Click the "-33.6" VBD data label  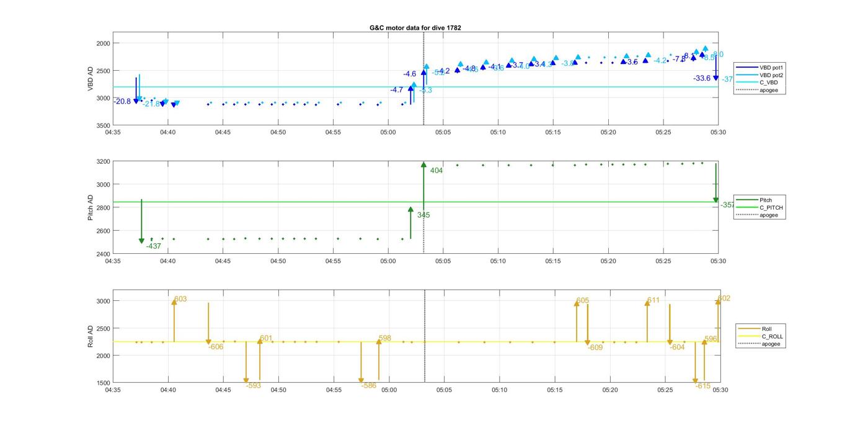click(702, 78)
